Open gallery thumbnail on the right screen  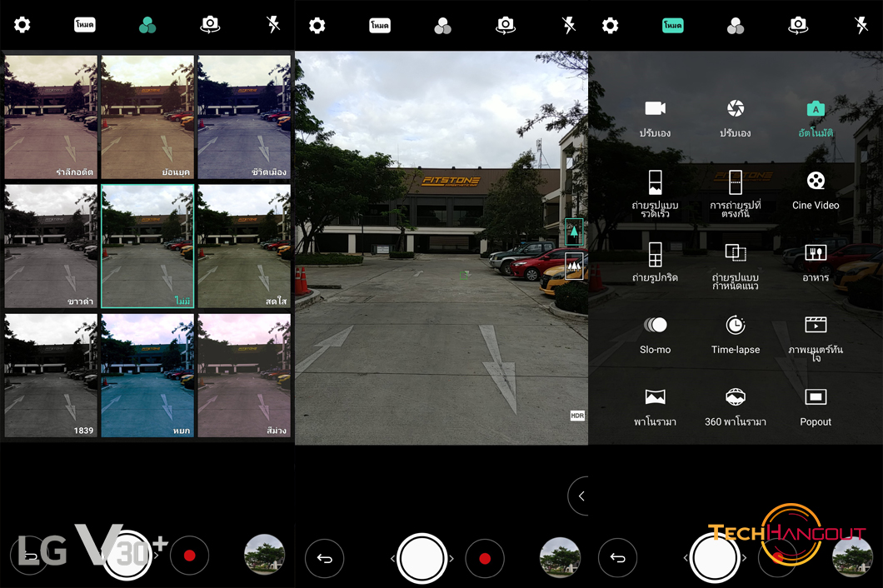pyautogui.click(x=852, y=557)
